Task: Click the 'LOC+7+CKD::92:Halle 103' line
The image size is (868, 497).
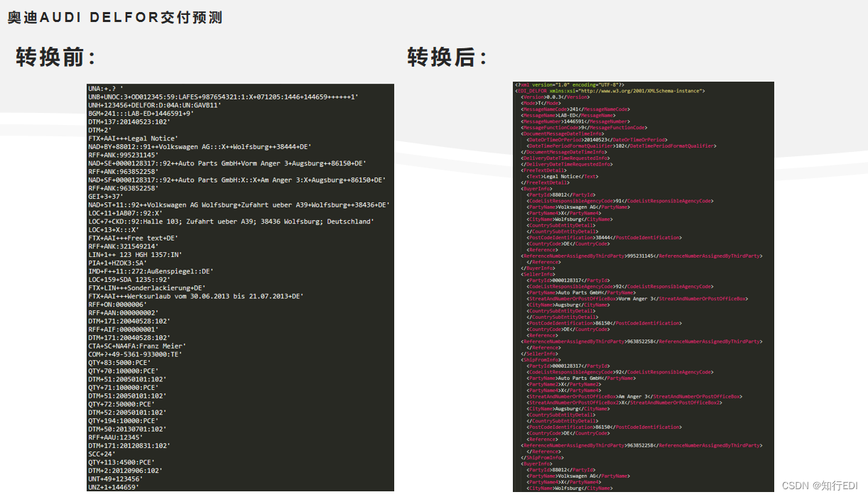Action: (231, 222)
